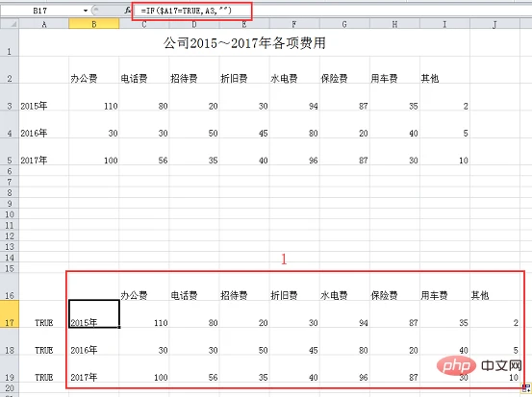The image size is (532, 397).
Task: Open the Name Box dropdown arrow
Action: [x=86, y=11]
